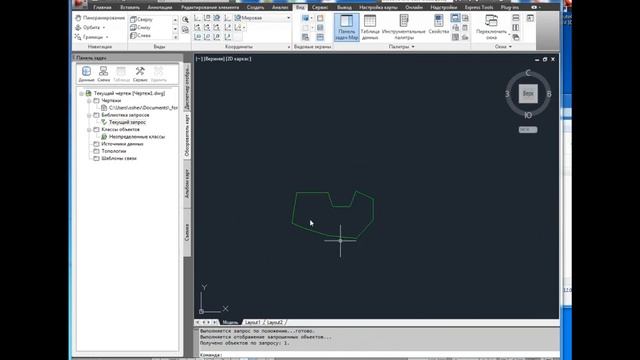Image resolution: width=640 pixels, height=360 pixels.
Task: Click the UCS icon in drawing corner
Action: pyautogui.click(x=213, y=300)
